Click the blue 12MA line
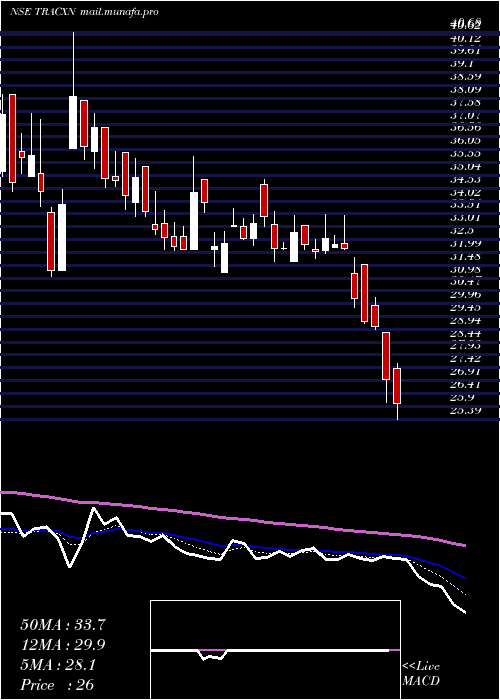Viewport: 500px width, 700px height. 232,546
